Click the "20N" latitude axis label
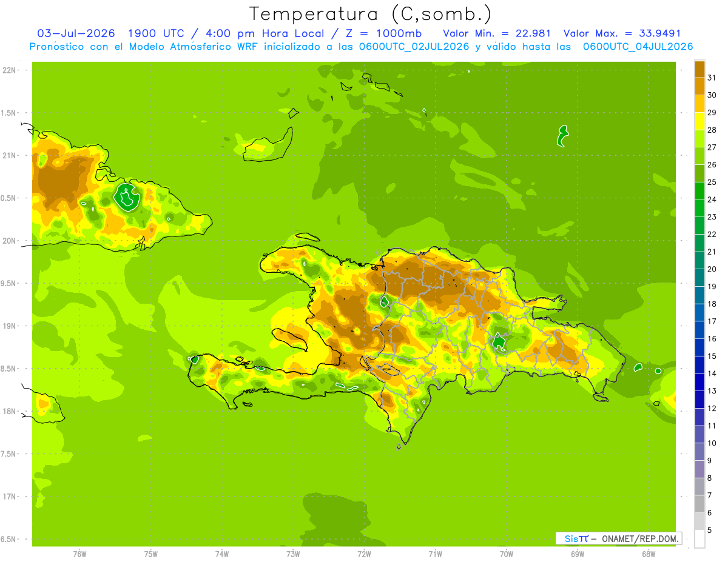The width and height of the screenshot is (728, 562). (x=9, y=241)
